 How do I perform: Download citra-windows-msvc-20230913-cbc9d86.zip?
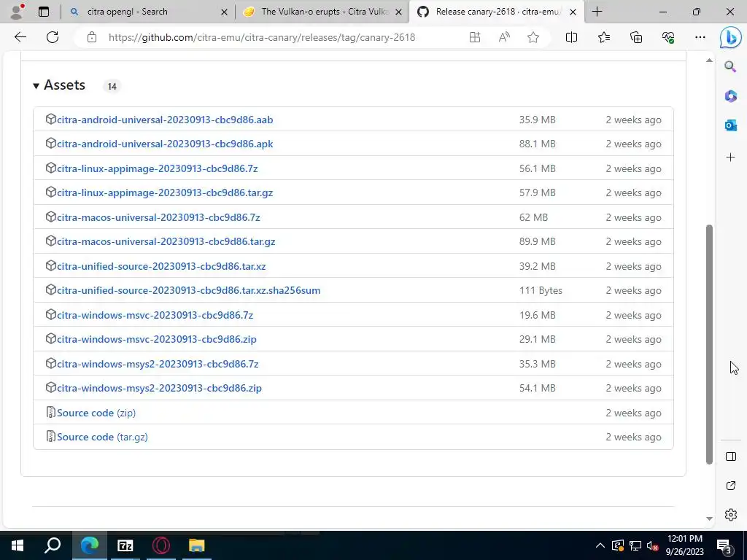[157, 340]
